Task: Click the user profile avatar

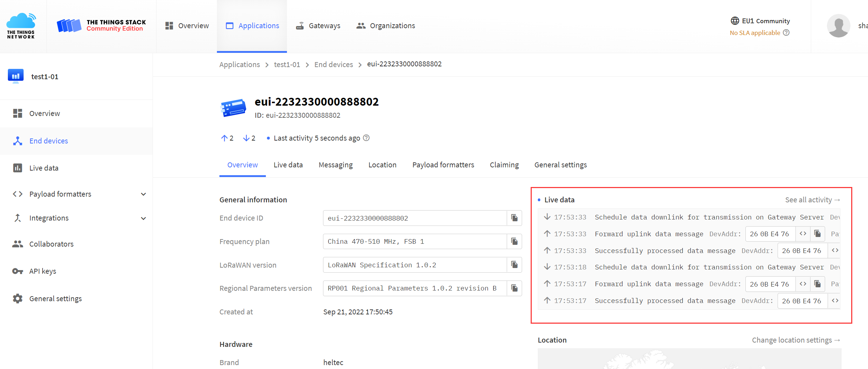Action: click(x=838, y=26)
